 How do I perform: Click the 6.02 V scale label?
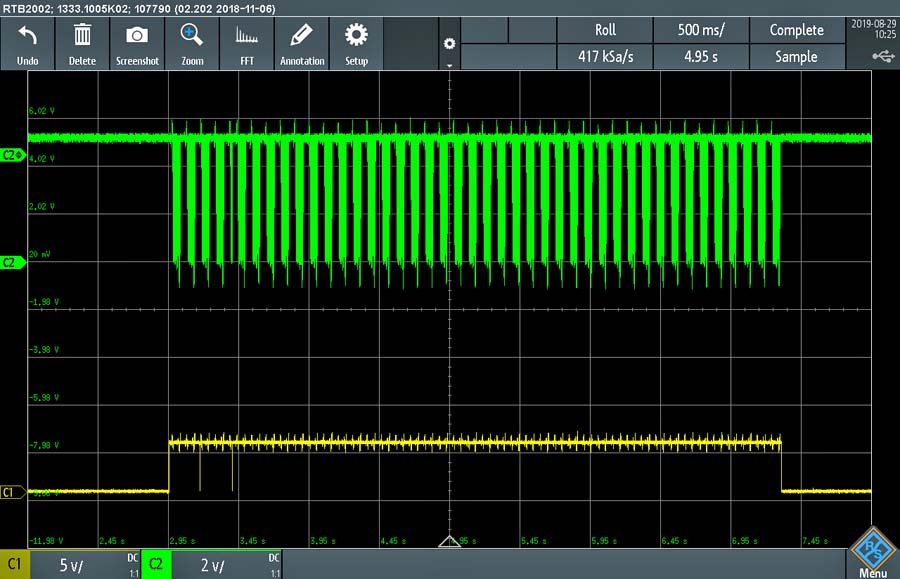(41, 111)
